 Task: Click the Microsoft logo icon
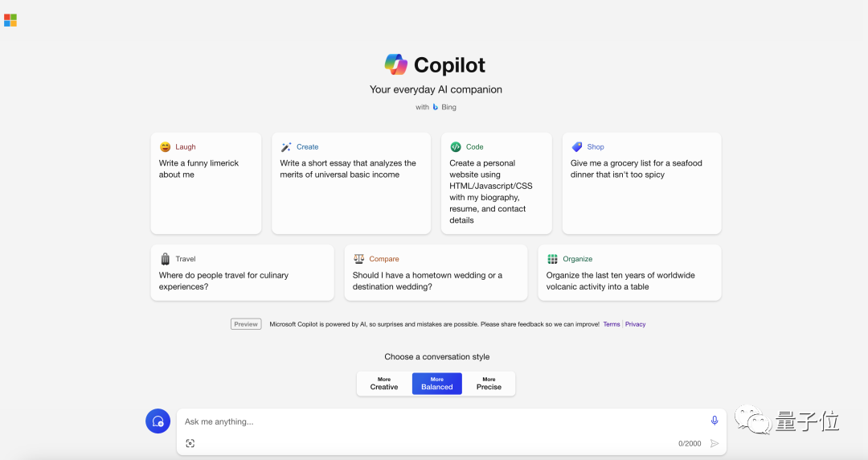(x=10, y=20)
